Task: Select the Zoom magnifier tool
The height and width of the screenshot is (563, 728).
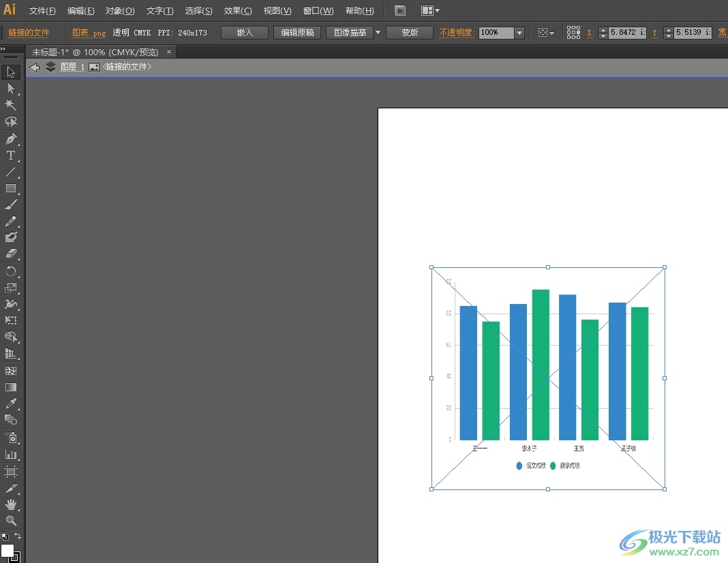Action: (x=11, y=521)
